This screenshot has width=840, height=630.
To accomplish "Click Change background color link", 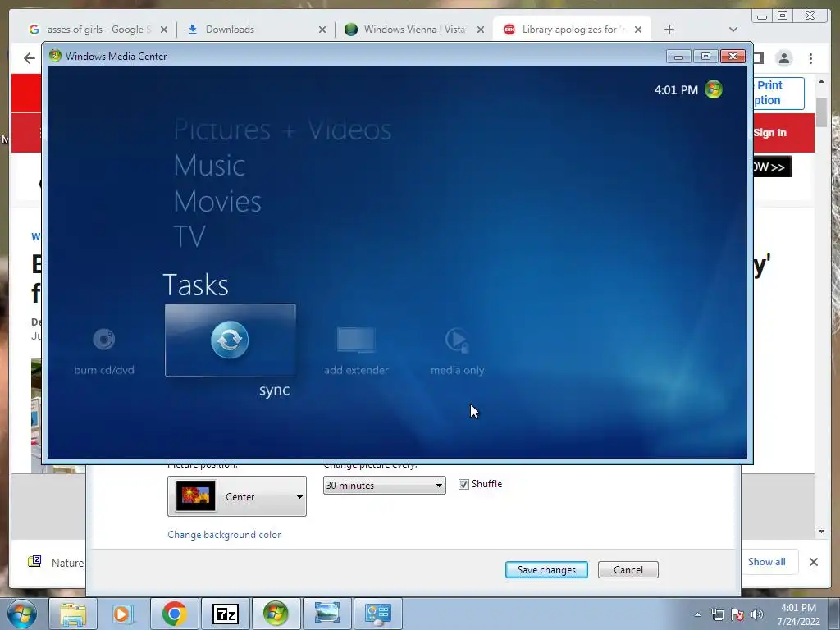I will click(x=224, y=535).
